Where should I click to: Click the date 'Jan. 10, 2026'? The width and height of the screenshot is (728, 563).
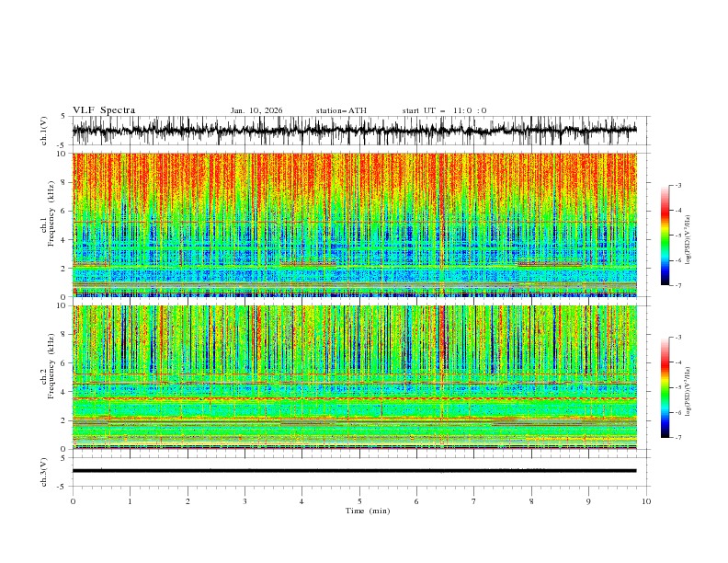point(256,110)
